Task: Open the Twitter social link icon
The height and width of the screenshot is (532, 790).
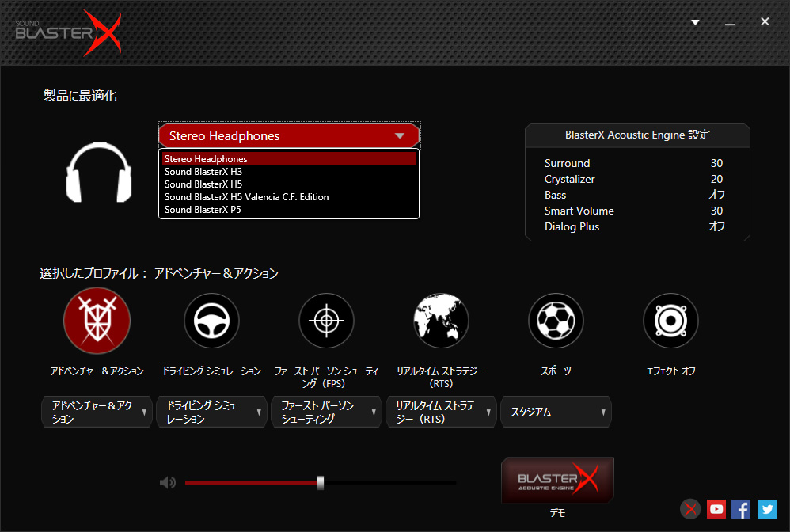Action: click(766, 509)
